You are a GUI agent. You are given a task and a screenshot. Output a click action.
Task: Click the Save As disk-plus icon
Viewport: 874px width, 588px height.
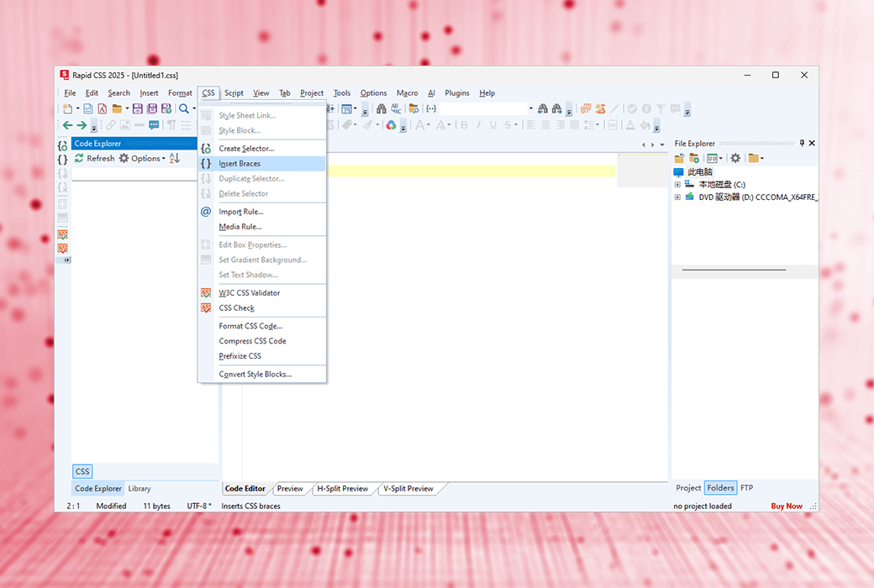click(166, 108)
